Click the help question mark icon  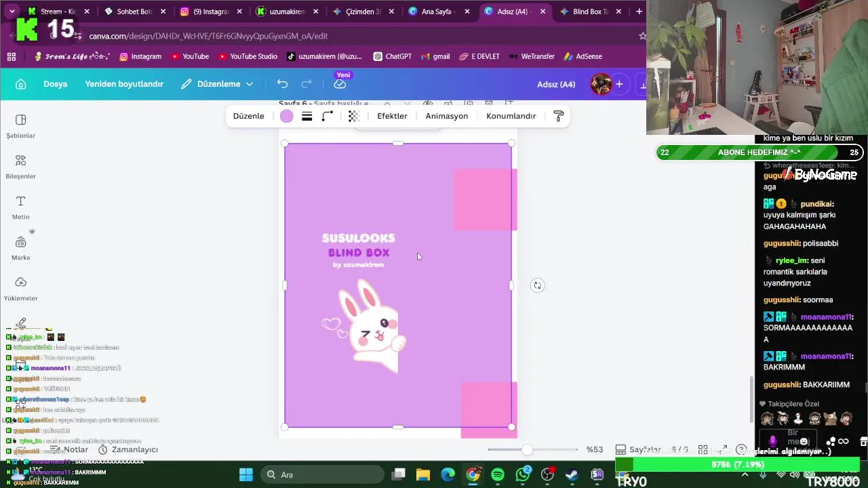(741, 449)
